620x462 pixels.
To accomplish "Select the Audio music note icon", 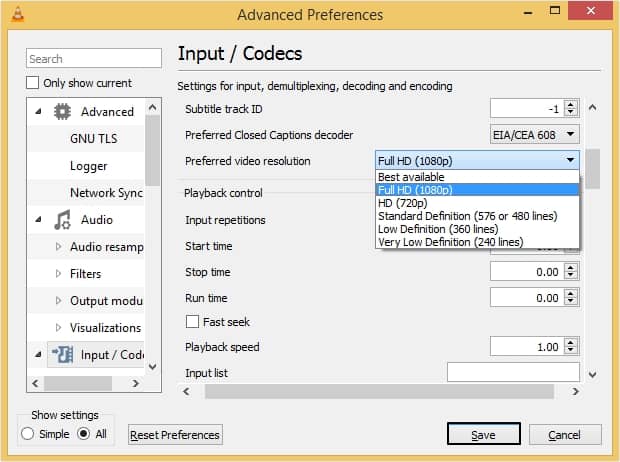I will pyautogui.click(x=62, y=220).
